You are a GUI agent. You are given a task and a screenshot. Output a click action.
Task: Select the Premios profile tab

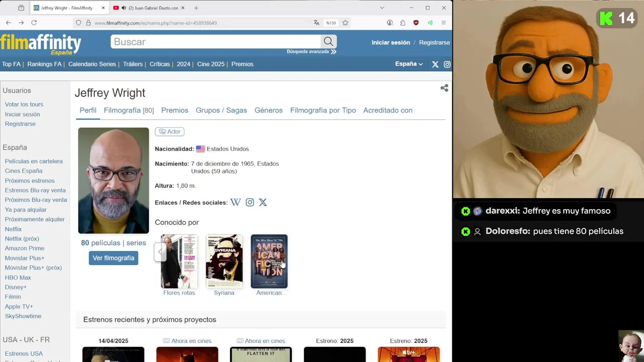tap(175, 110)
